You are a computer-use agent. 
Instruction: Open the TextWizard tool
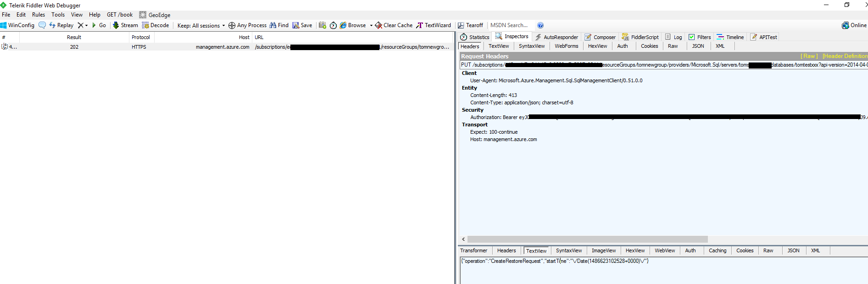(x=434, y=25)
